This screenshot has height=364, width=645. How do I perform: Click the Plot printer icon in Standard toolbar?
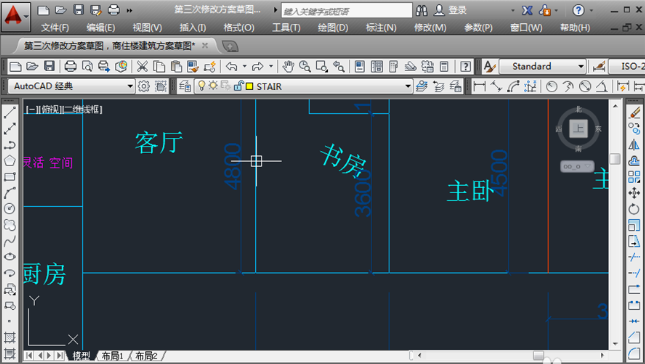[x=71, y=66]
